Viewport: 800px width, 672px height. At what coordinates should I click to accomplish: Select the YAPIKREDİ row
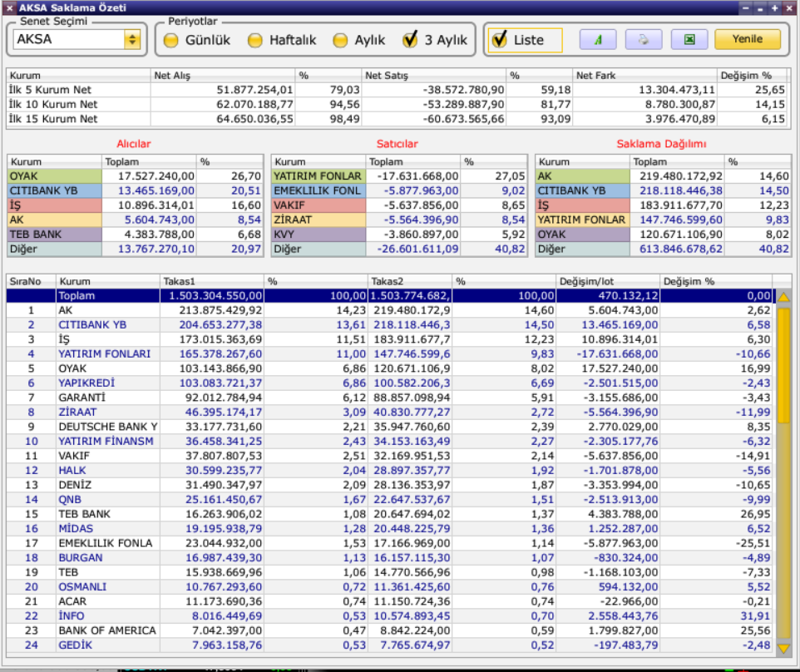(391, 383)
